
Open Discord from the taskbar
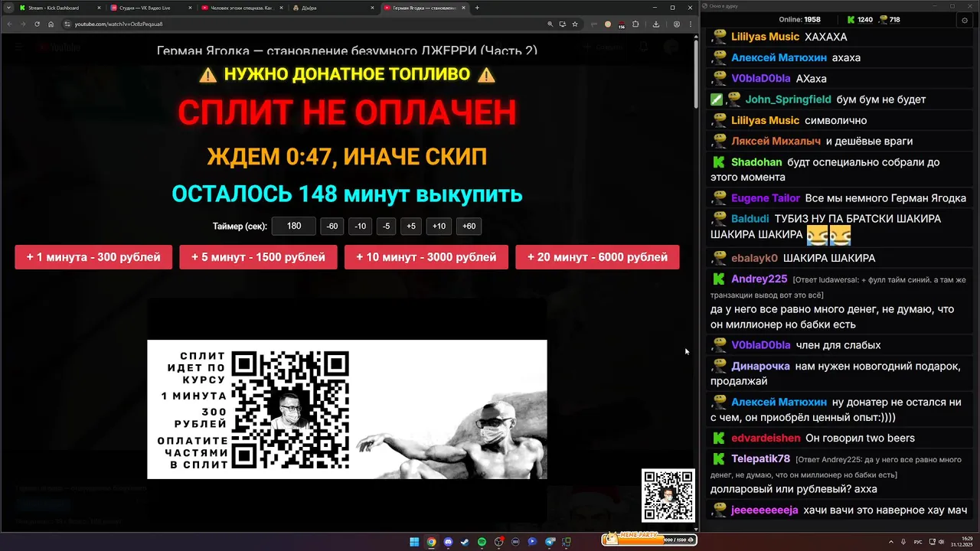(x=449, y=542)
